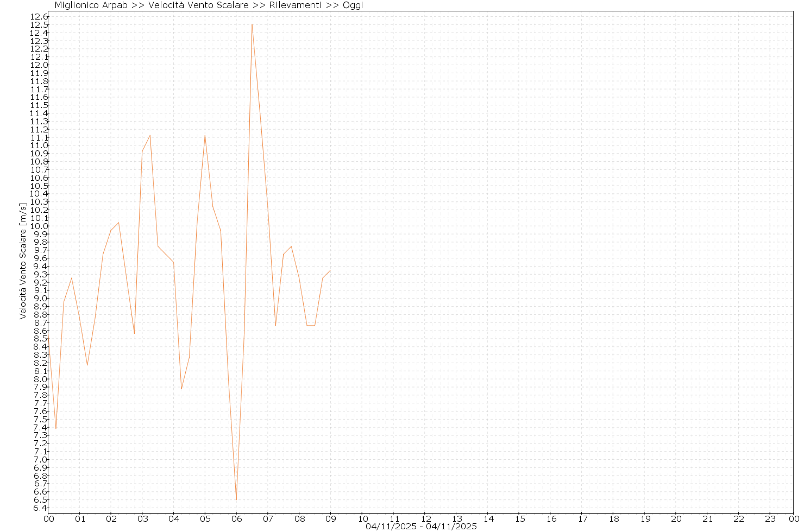
Task: Click the hour 12 tick on the x-axis
Action: pyautogui.click(x=425, y=518)
